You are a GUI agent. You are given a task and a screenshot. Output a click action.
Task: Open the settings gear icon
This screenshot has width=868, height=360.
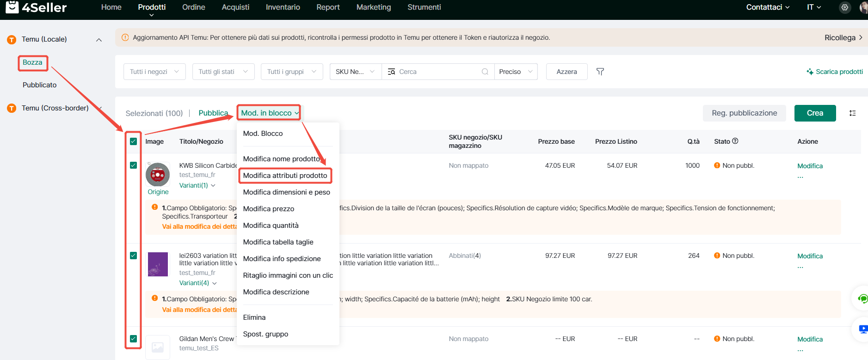point(845,7)
